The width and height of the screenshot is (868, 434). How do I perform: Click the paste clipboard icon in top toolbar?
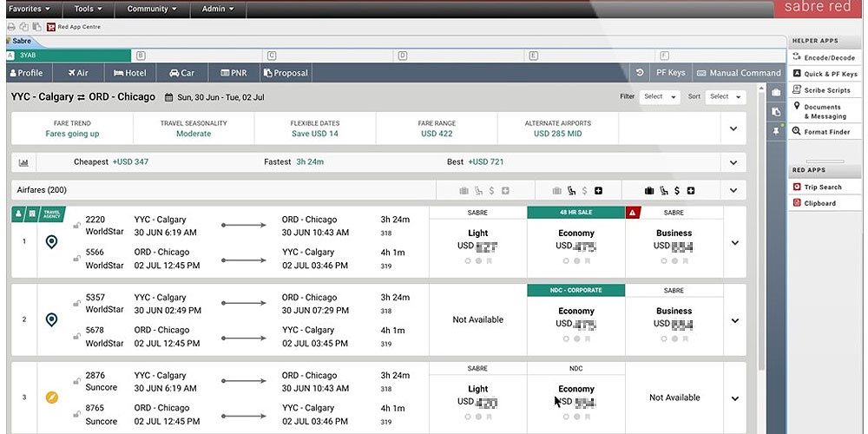pyautogui.click(x=36, y=27)
